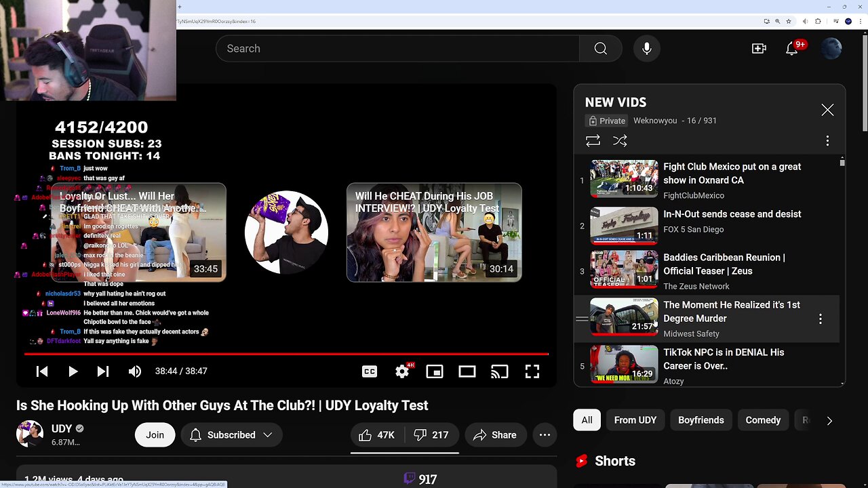The height and width of the screenshot is (488, 868).
Task: Enter full screen mode
Action: [532, 371]
